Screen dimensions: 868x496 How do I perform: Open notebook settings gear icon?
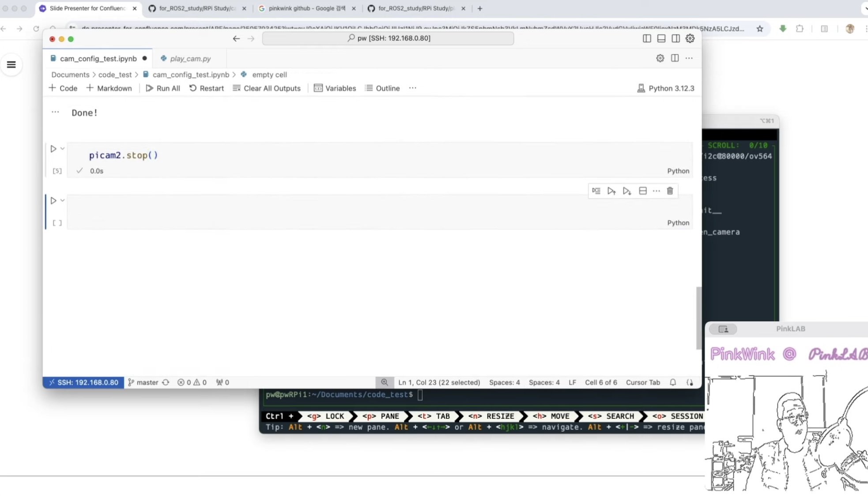[x=660, y=58]
